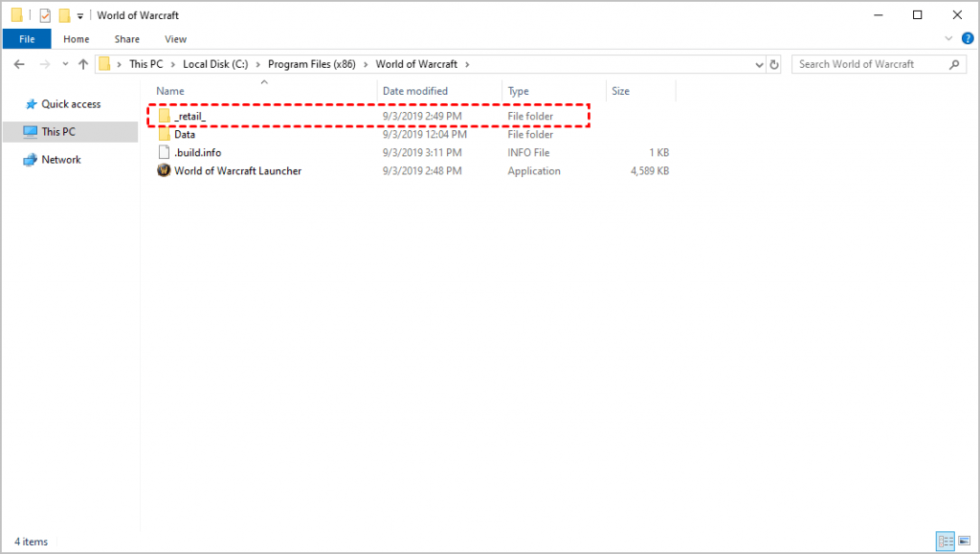Maximize the World of Warcraft window
This screenshot has height=554, width=980.
pyautogui.click(x=918, y=15)
